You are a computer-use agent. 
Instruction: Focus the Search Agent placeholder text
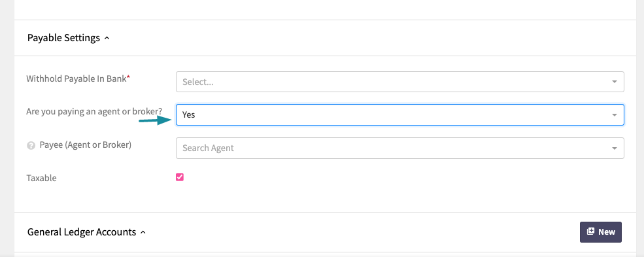point(208,148)
